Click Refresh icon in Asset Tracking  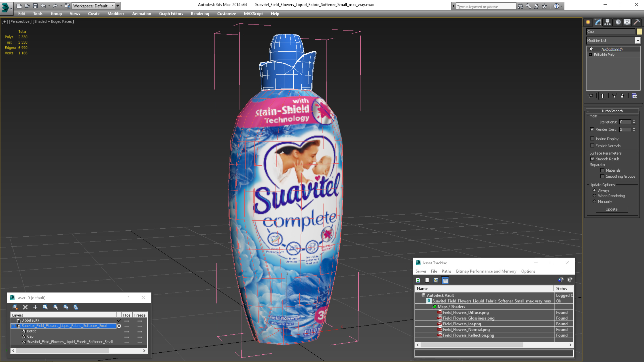pyautogui.click(x=418, y=280)
